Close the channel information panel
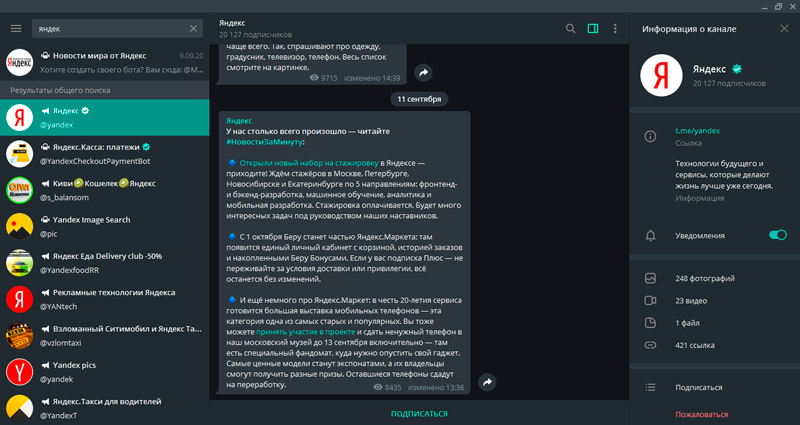Screen dimensions: 800x425 [784, 29]
